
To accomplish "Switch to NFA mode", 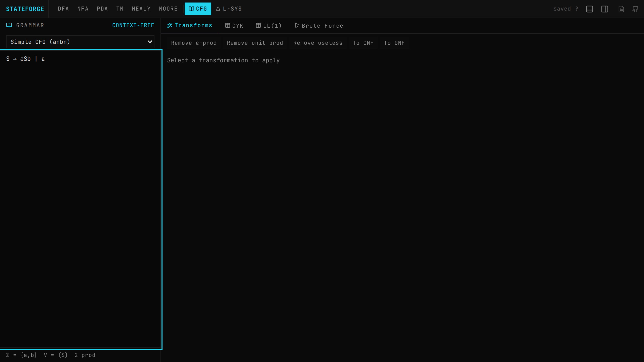I will (83, 9).
